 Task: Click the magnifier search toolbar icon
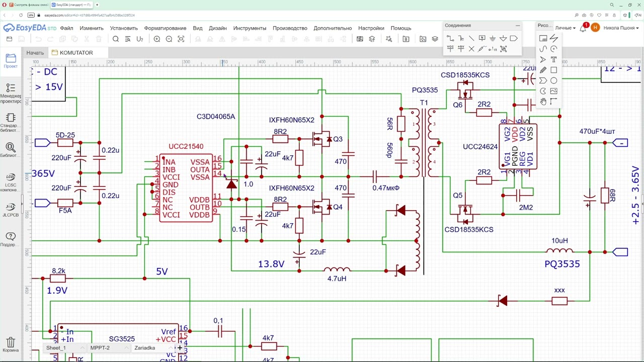click(x=116, y=39)
